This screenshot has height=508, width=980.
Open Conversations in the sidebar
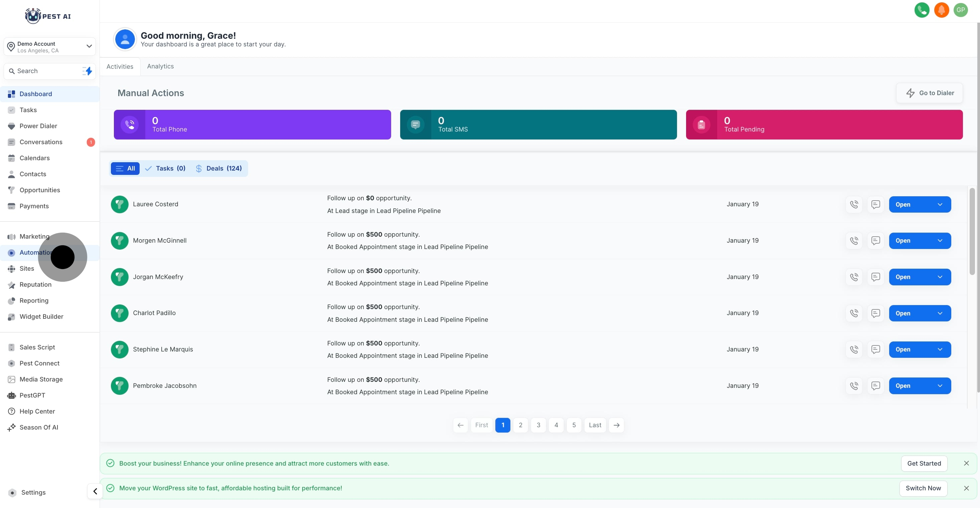click(41, 142)
